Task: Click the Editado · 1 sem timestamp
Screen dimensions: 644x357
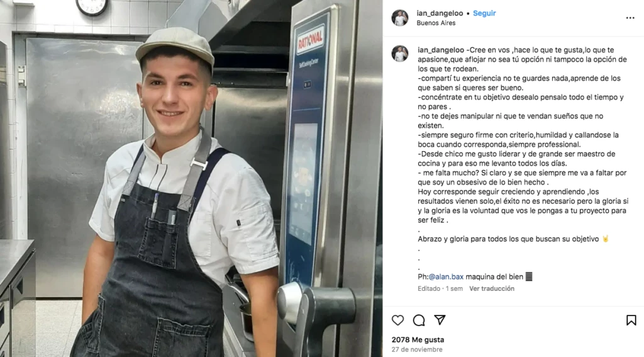Action: (x=440, y=289)
